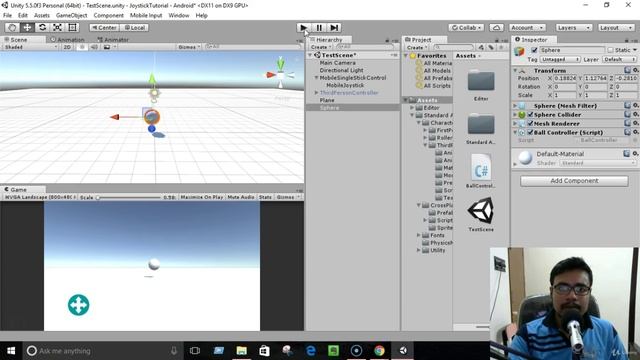Screen dimensions: 640x360
Task: Start Play mode with Play button
Action: tap(303, 28)
